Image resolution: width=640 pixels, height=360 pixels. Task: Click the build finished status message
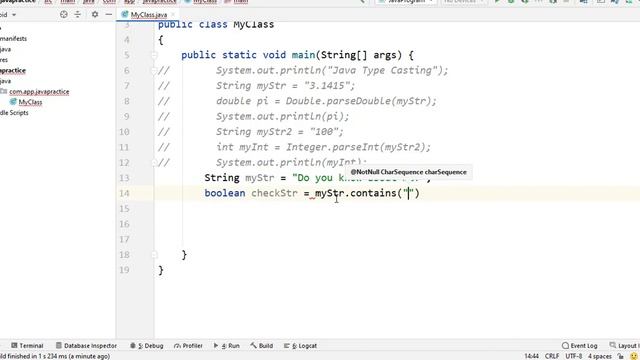55,356
